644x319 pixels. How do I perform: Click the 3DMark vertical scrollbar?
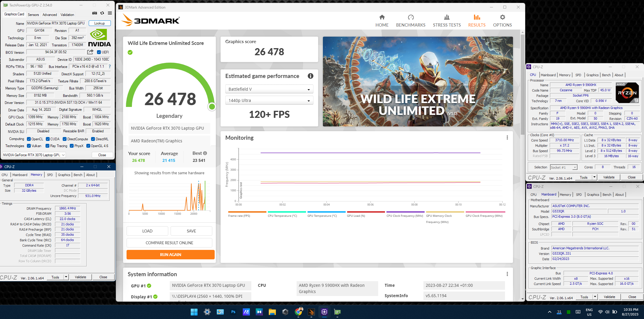coord(522,84)
